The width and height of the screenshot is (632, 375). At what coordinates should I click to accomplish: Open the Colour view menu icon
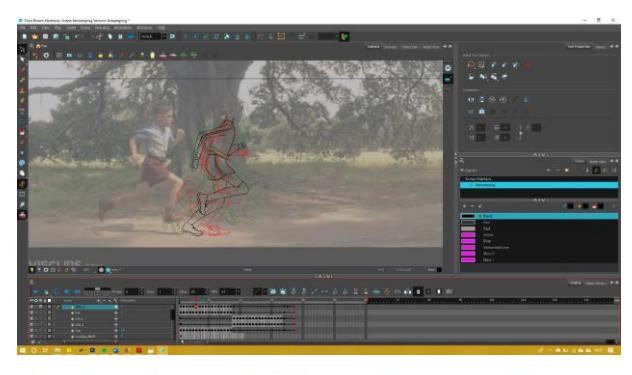(462, 161)
